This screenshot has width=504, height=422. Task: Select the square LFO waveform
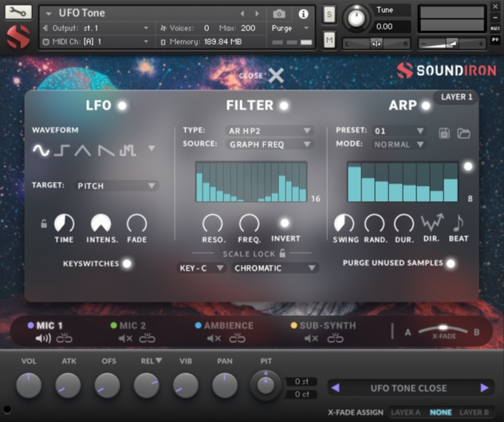pyautogui.click(x=61, y=150)
